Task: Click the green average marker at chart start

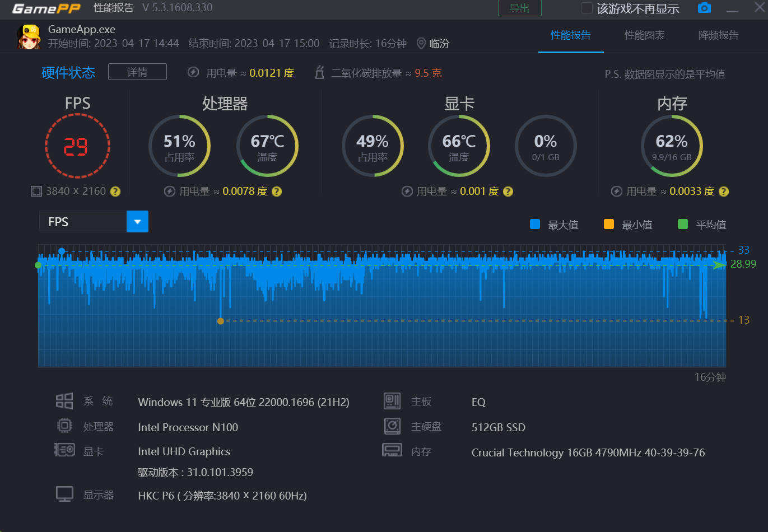Action: click(38, 265)
